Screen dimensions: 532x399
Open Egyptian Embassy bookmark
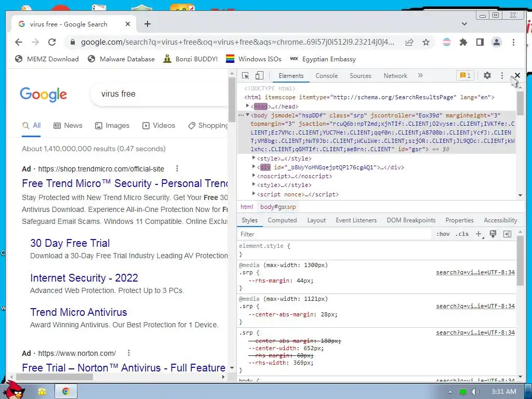[x=323, y=59]
